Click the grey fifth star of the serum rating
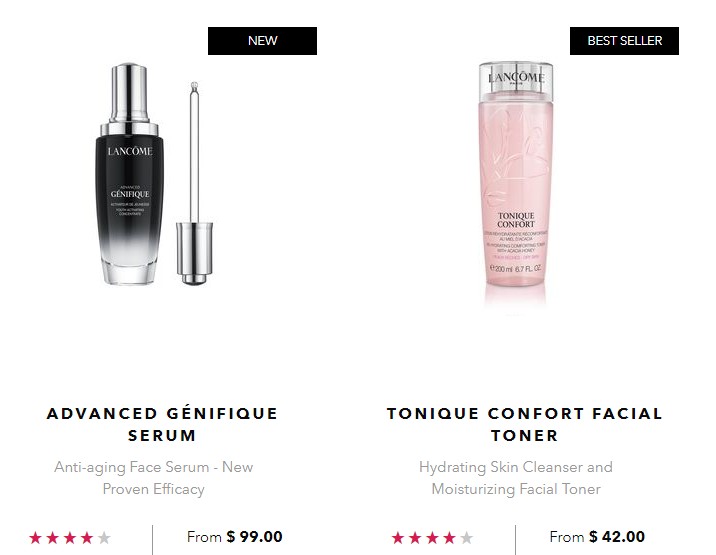This screenshot has height=555, width=716. [104, 538]
